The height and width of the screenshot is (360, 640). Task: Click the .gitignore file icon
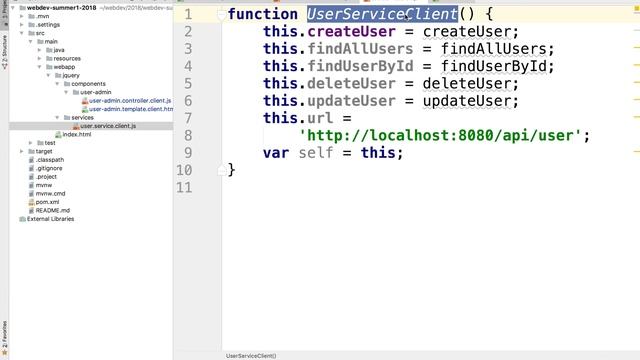[31, 168]
